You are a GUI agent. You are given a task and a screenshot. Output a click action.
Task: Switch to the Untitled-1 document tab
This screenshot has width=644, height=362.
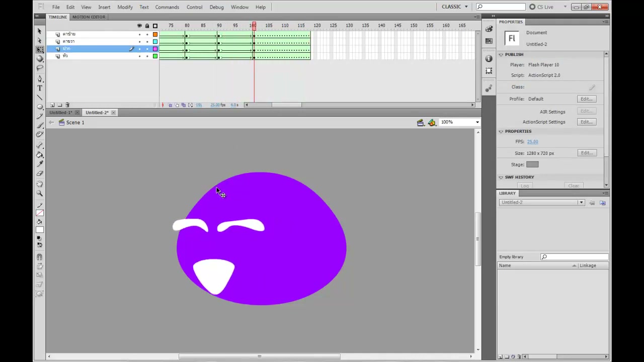(x=61, y=113)
